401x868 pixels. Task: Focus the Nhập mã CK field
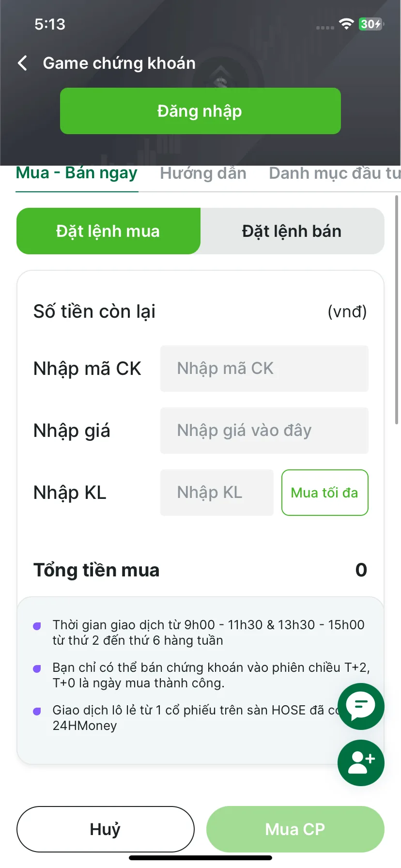(264, 369)
